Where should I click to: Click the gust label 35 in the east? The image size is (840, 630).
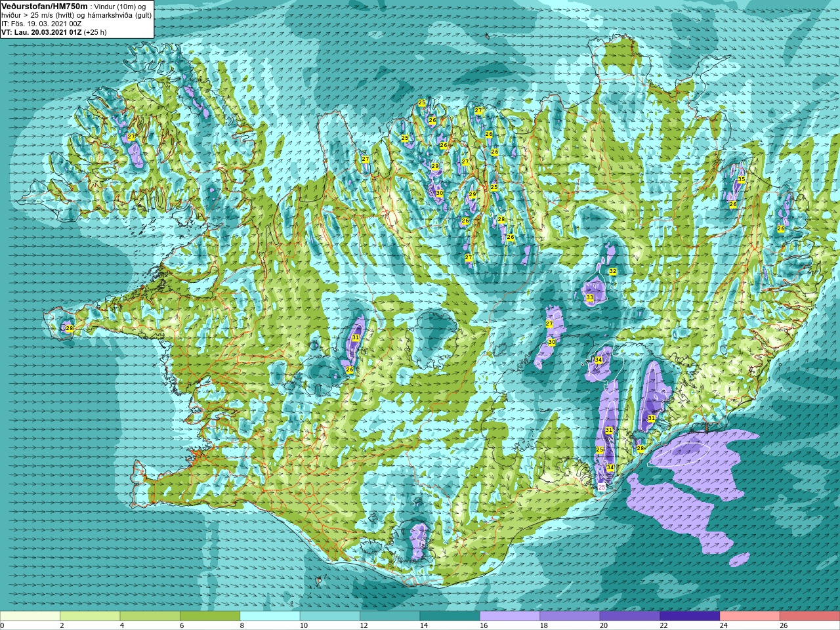point(741,179)
